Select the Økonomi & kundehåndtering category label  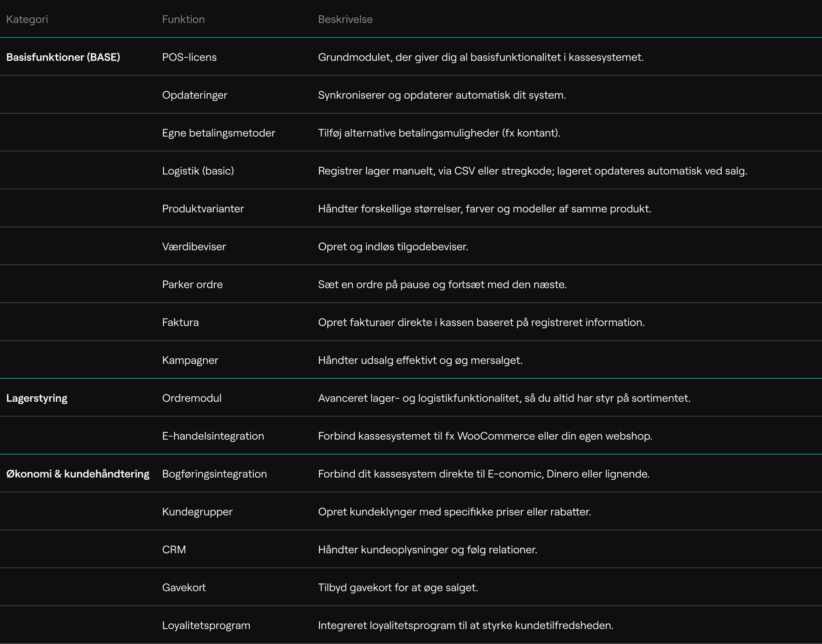(x=77, y=474)
